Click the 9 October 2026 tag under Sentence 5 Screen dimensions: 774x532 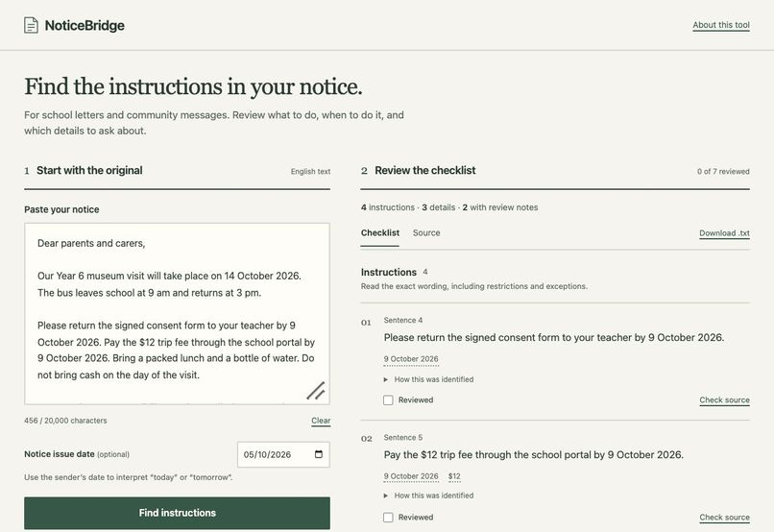pos(411,476)
